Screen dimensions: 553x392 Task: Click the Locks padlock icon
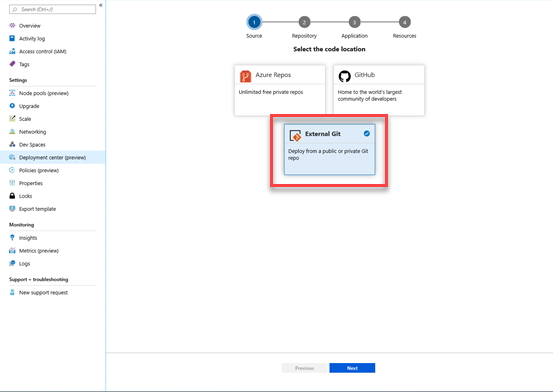click(x=12, y=195)
